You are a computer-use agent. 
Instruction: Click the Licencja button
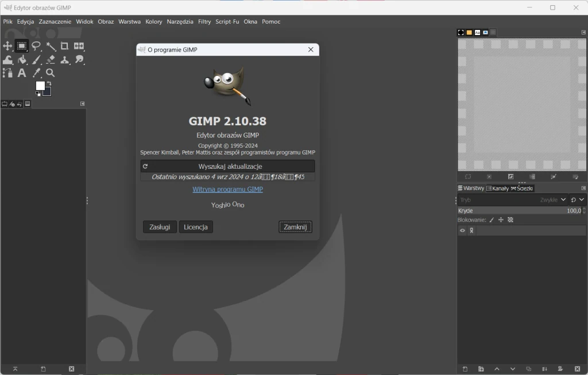tap(196, 227)
